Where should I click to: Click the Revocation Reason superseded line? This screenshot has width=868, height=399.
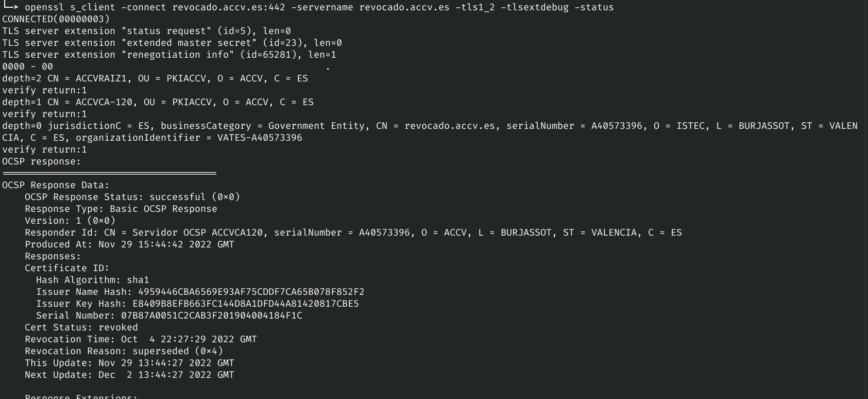(x=124, y=351)
